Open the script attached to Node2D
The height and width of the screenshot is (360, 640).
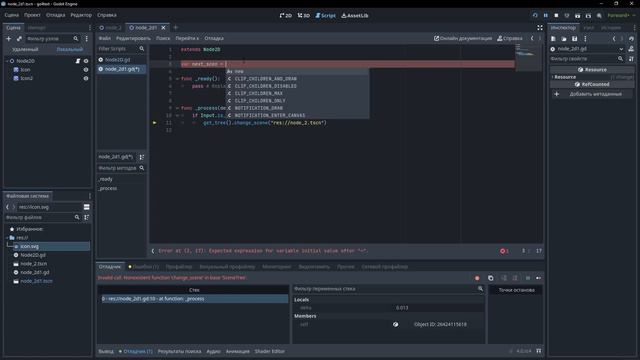coord(78,61)
